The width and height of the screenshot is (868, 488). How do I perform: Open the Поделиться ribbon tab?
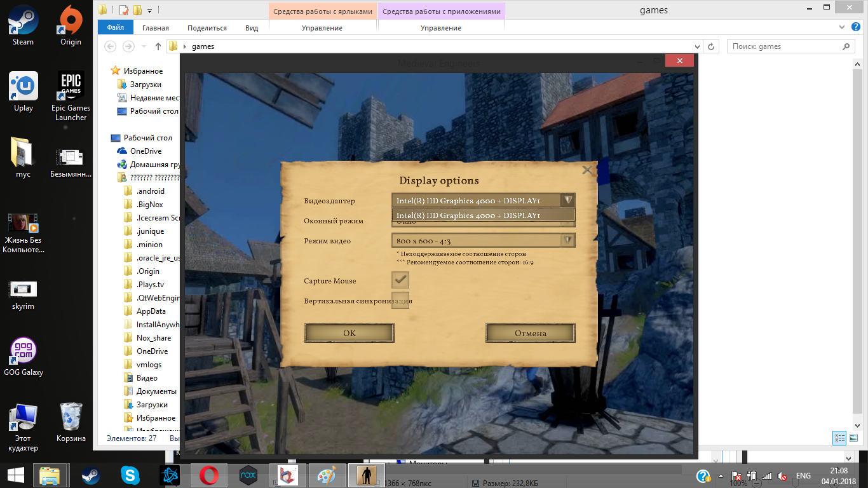pyautogui.click(x=207, y=28)
